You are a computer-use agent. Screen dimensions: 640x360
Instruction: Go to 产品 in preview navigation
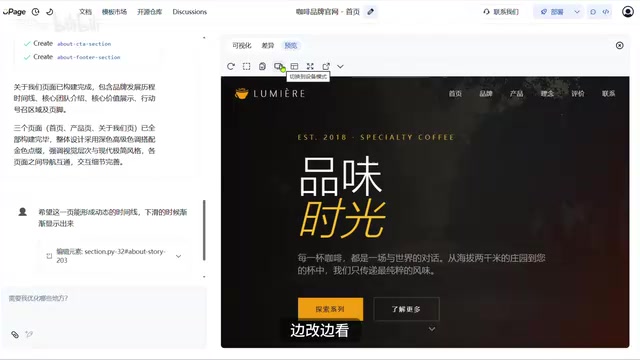click(516, 93)
